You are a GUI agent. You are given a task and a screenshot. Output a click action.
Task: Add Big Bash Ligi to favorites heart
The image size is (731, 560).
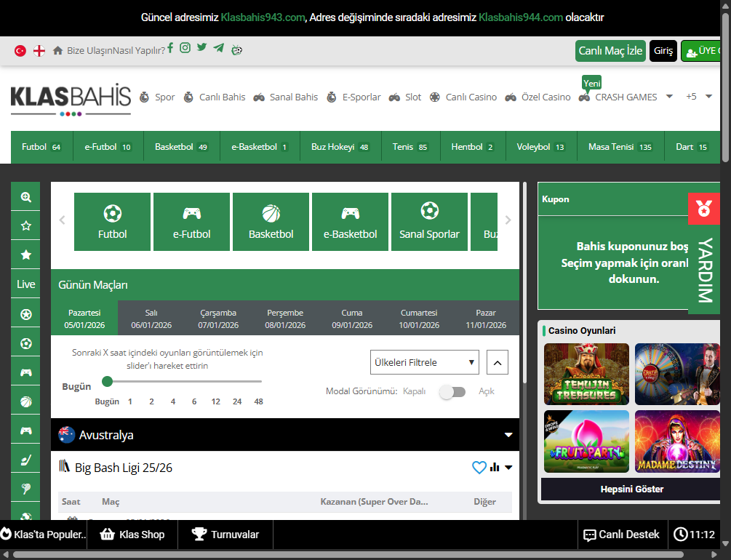coord(479,467)
